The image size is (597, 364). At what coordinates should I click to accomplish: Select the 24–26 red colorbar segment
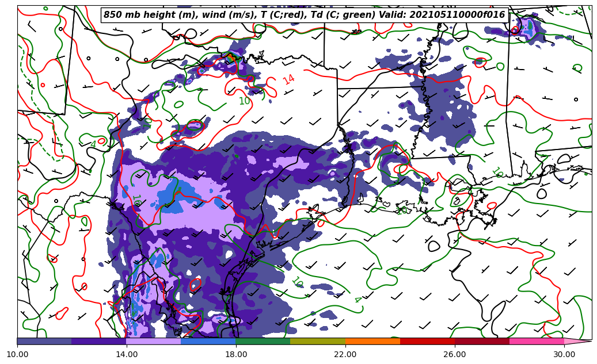point(428,341)
